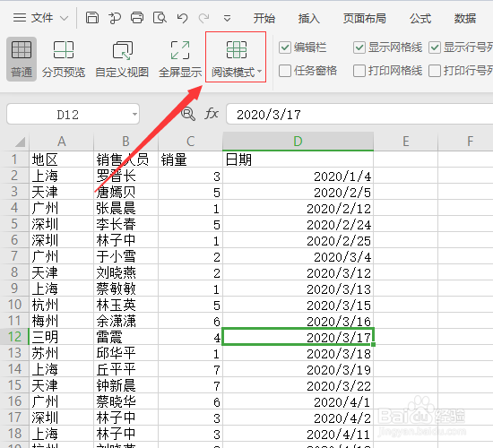
Task: Toggle the 任务窗格 checkbox
Action: pyautogui.click(x=285, y=71)
